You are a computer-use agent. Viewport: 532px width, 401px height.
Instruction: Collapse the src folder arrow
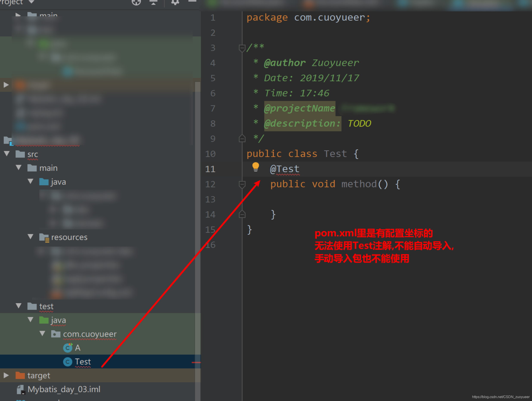click(x=7, y=153)
